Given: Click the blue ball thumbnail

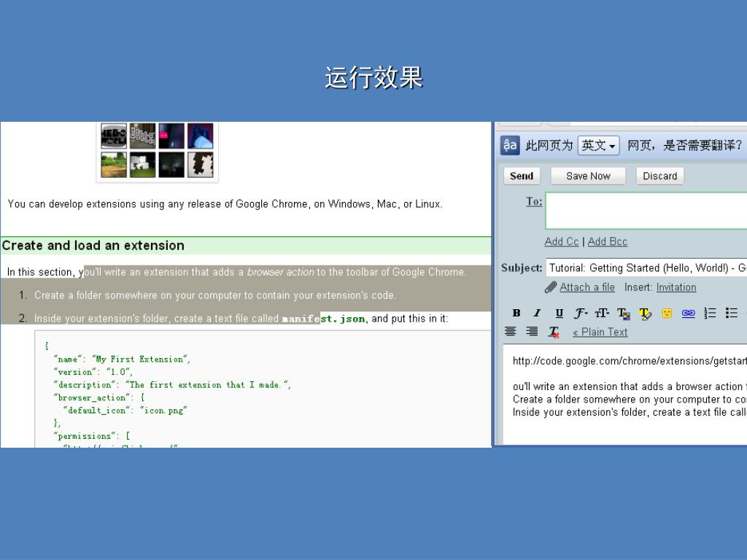Looking at the screenshot, I should click(201, 136).
